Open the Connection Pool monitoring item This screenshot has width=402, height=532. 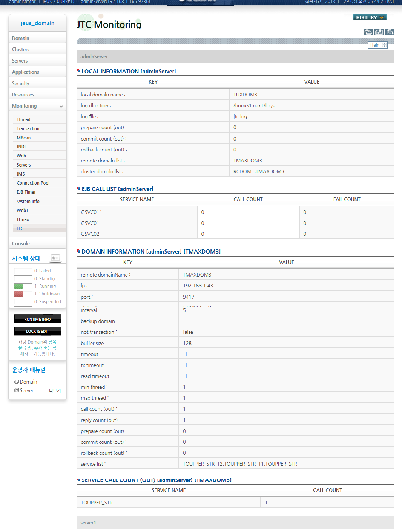pyautogui.click(x=33, y=183)
